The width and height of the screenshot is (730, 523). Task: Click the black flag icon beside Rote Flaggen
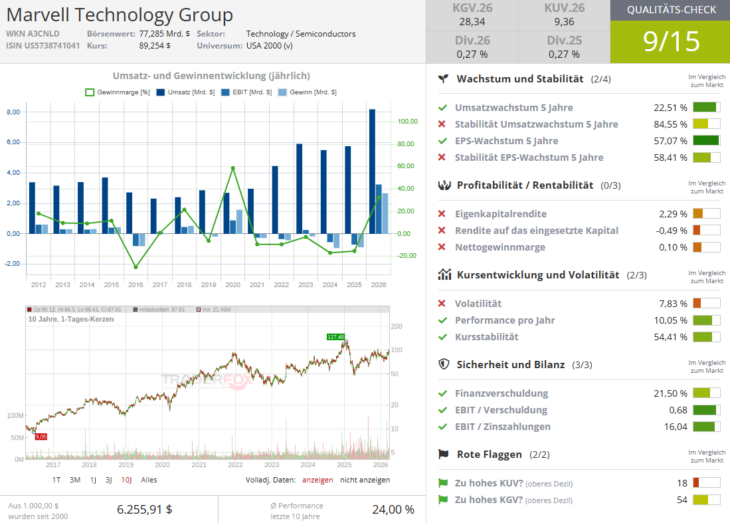(443, 454)
